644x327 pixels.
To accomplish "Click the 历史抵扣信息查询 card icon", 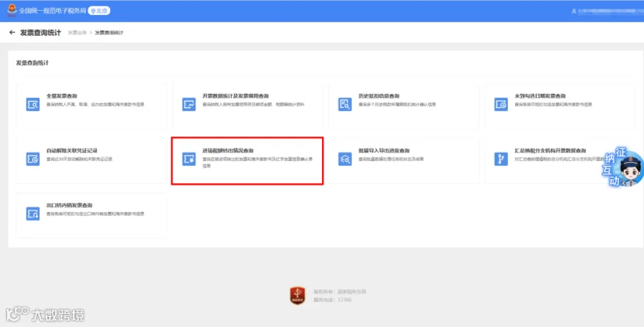I will [x=345, y=104].
